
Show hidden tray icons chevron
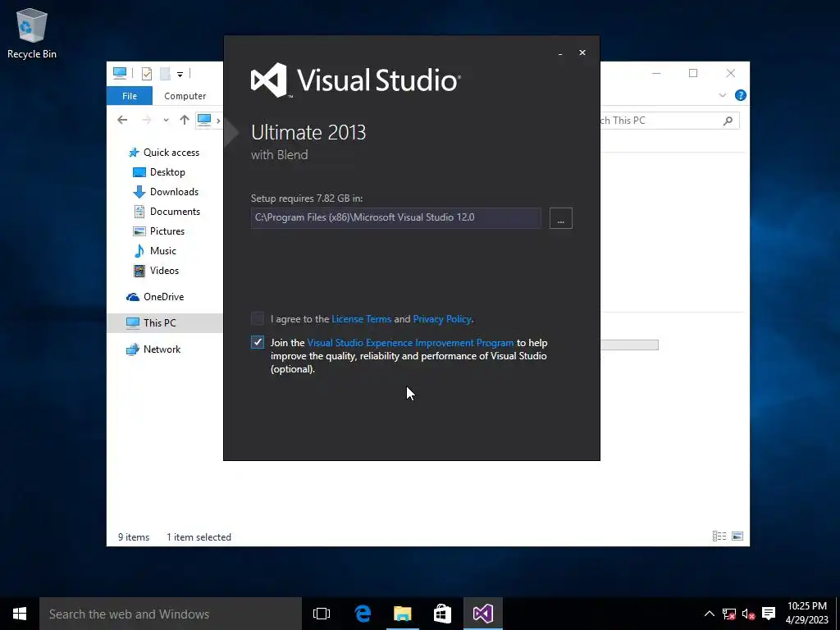(710, 614)
